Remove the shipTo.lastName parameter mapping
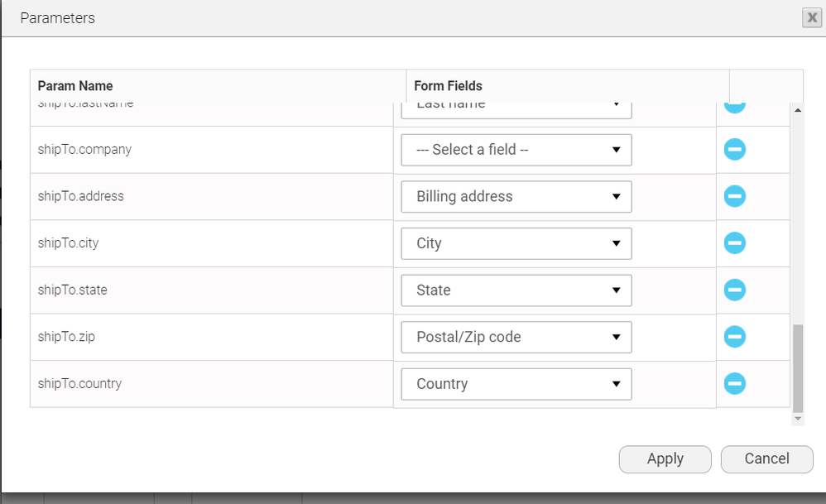Screen dimensions: 826x504 coord(735,103)
